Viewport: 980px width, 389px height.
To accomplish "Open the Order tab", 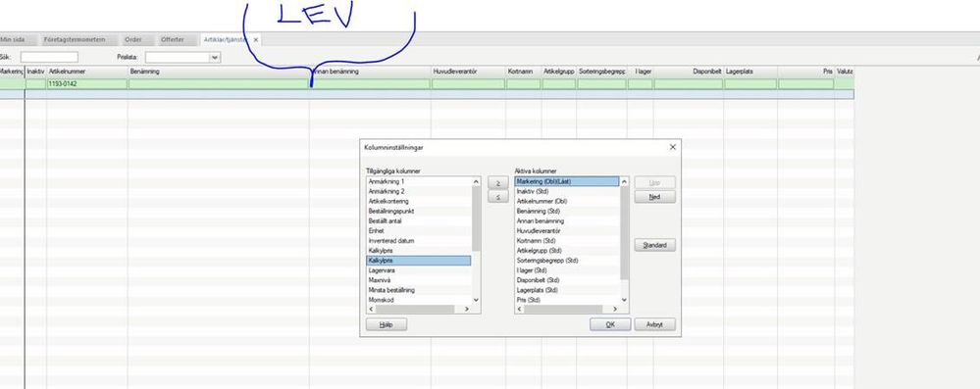I will point(132,39).
